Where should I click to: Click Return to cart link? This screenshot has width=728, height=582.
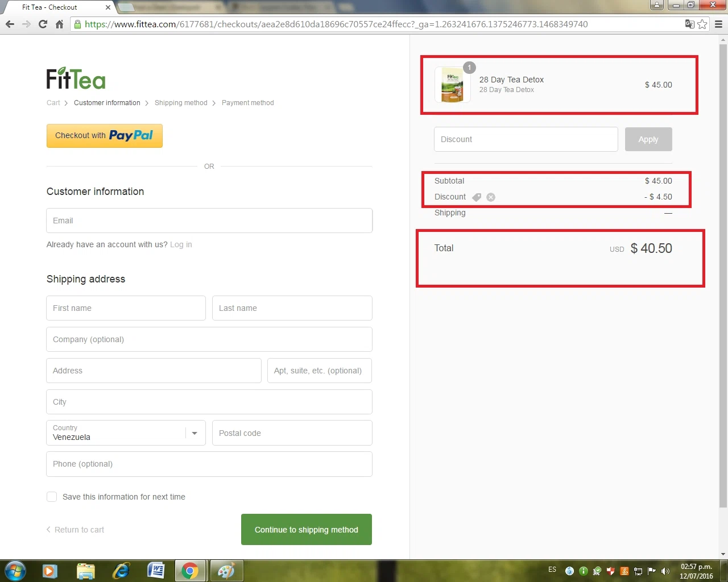(75, 530)
